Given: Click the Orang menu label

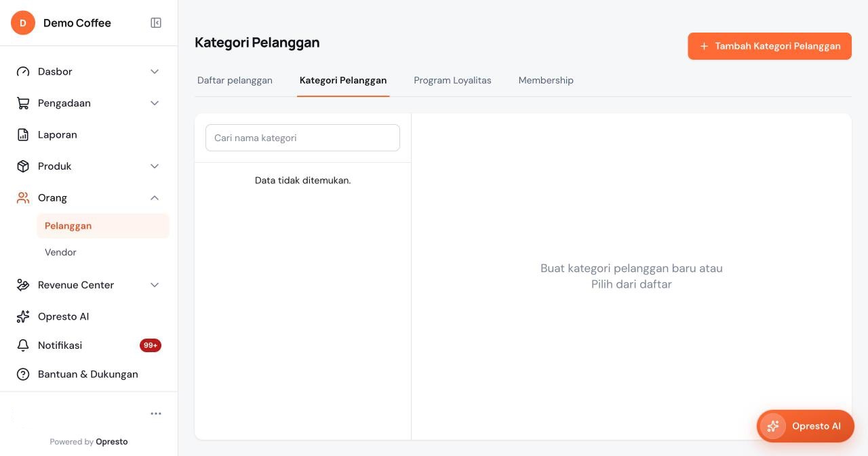Looking at the screenshot, I should 52,198.
